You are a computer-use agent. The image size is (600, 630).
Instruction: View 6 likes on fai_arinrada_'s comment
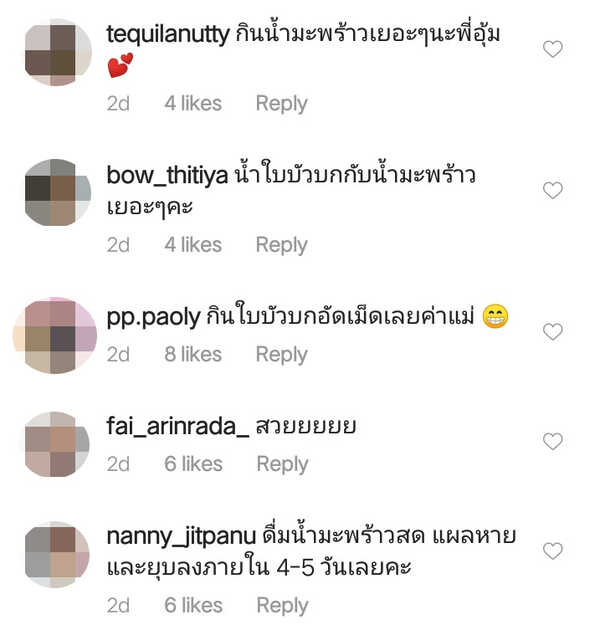[193, 464]
